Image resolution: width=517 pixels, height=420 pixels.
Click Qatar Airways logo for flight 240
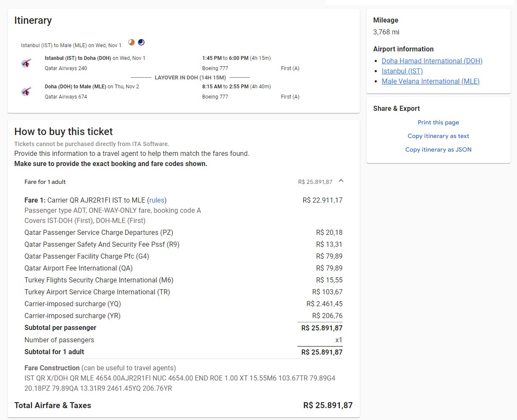coord(26,63)
